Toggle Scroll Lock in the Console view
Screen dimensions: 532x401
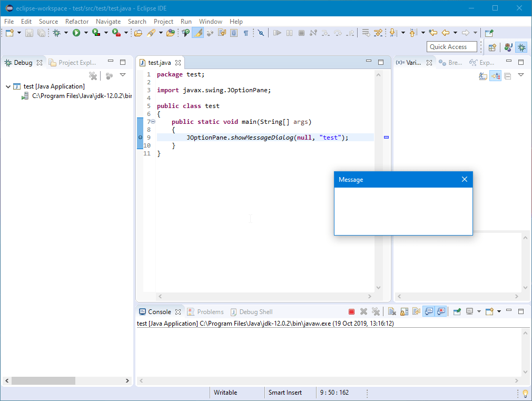(403, 311)
